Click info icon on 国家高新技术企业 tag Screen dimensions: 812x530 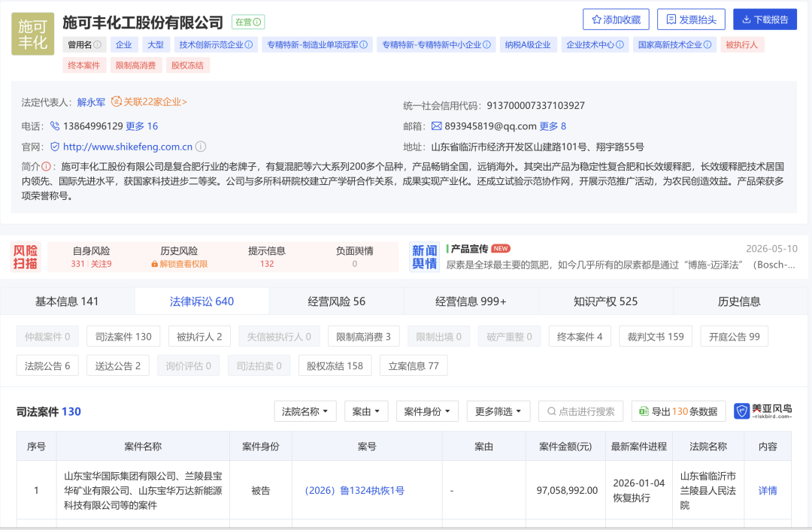click(707, 44)
